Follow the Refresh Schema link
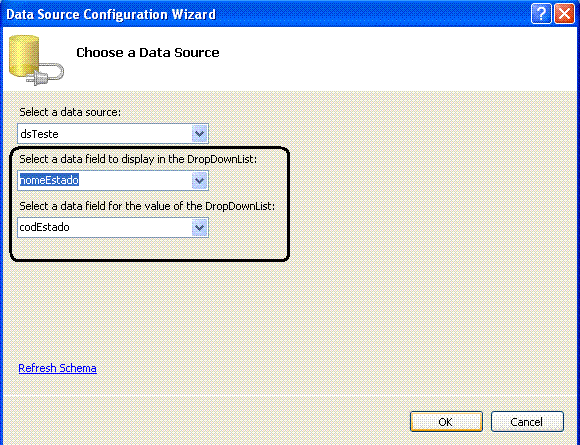This screenshot has height=445, width=580. (x=57, y=368)
